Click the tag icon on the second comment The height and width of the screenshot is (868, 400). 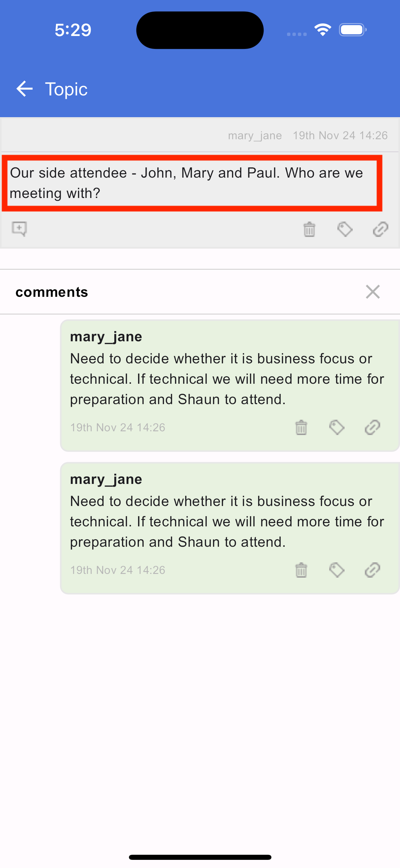[337, 570]
